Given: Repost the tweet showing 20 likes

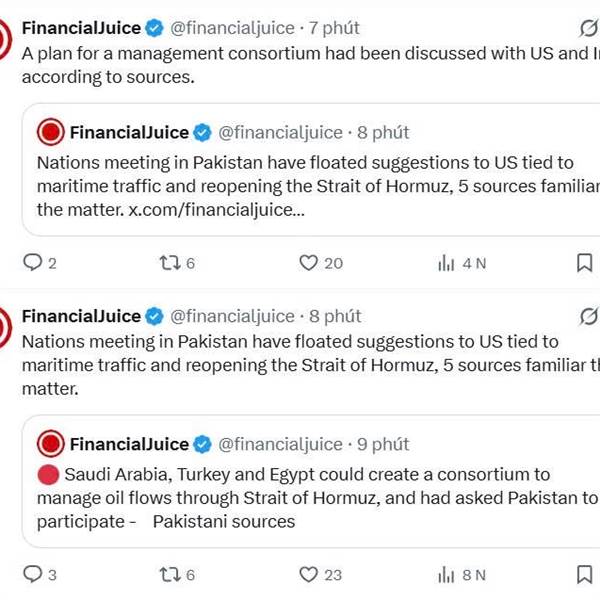Looking at the screenshot, I should point(170,263).
